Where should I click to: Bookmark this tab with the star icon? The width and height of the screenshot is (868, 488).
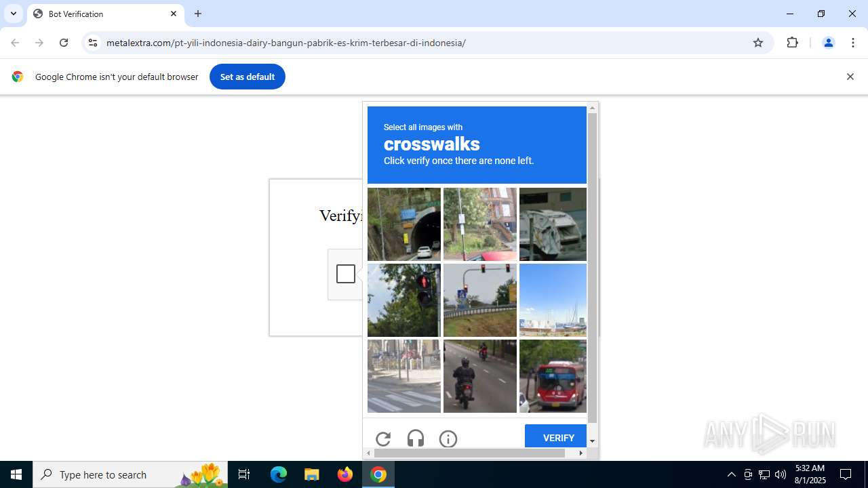758,43
